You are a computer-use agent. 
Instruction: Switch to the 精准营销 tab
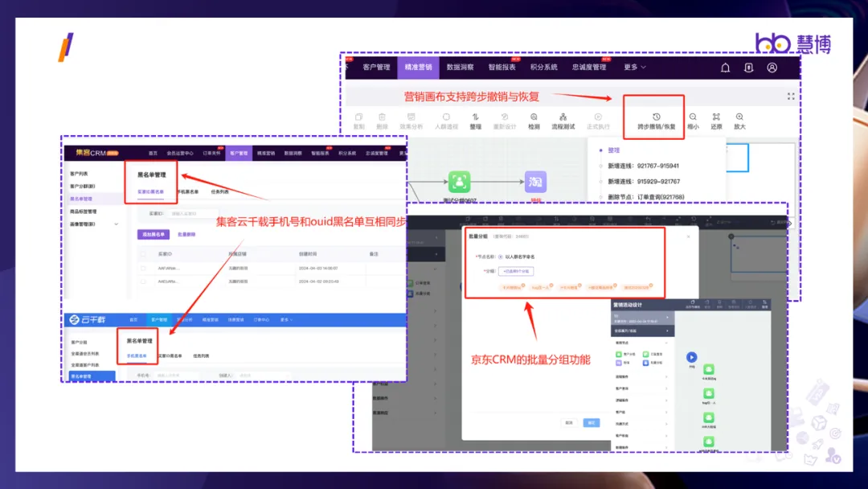coord(418,68)
